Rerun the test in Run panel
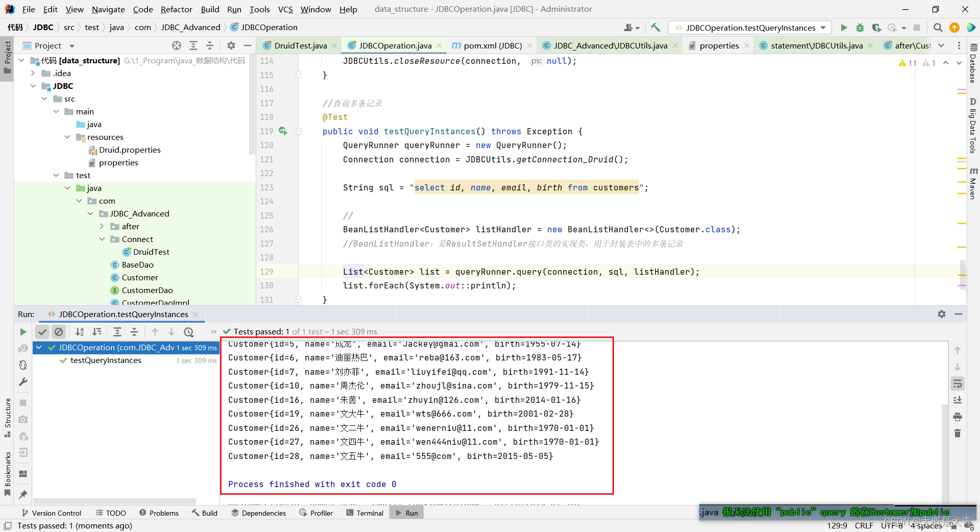This screenshot has width=980, height=532. click(x=23, y=332)
